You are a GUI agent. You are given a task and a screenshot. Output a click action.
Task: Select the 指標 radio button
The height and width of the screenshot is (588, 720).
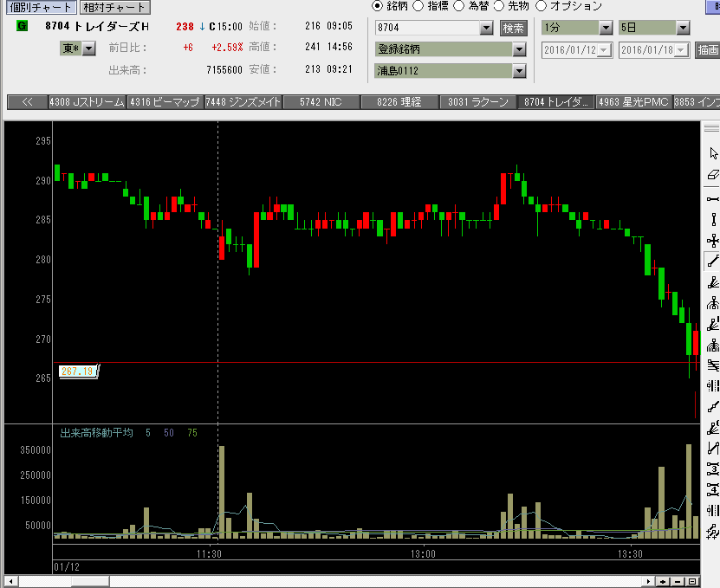pyautogui.click(x=418, y=6)
